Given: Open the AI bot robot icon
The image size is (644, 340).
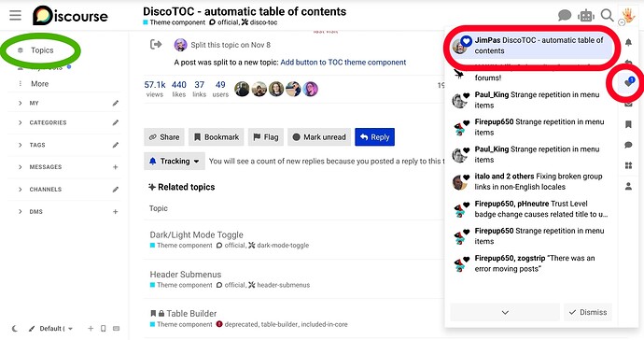Looking at the screenshot, I should point(586,16).
